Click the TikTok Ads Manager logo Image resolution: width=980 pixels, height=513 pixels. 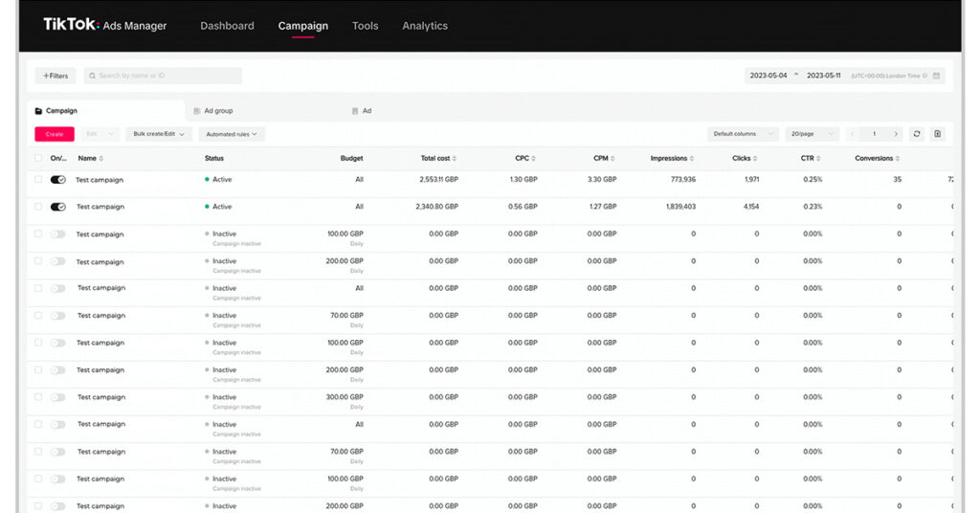click(105, 25)
